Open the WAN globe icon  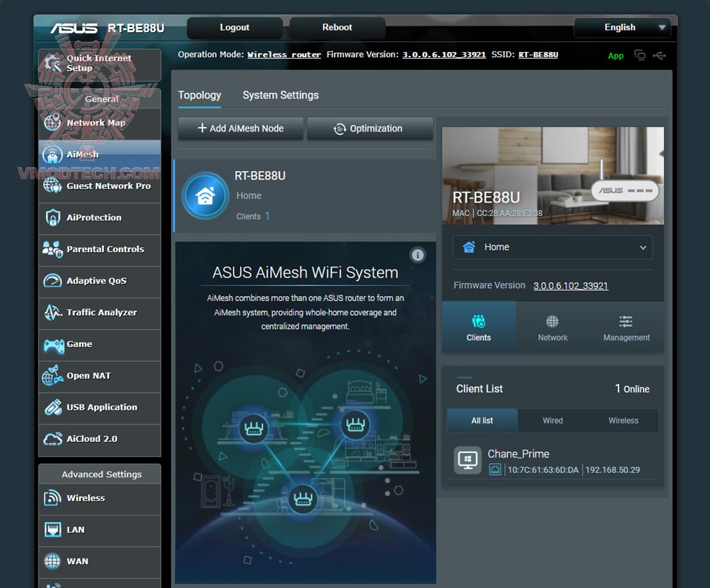(53, 561)
